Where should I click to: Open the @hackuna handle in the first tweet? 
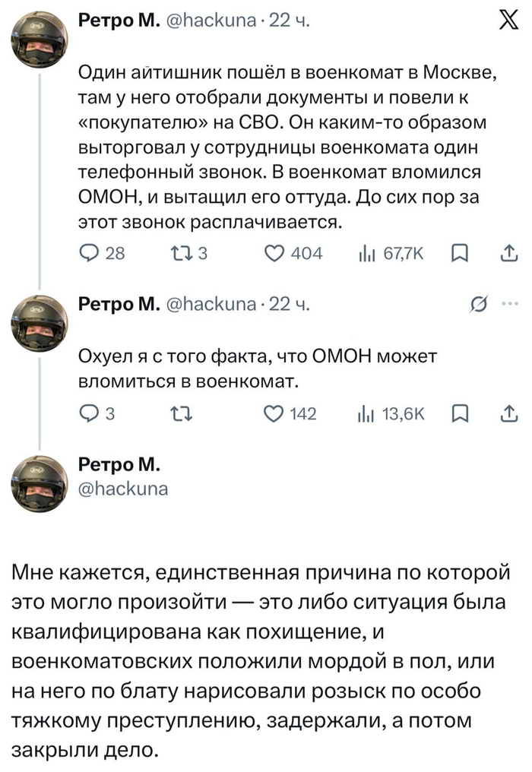[x=212, y=21]
